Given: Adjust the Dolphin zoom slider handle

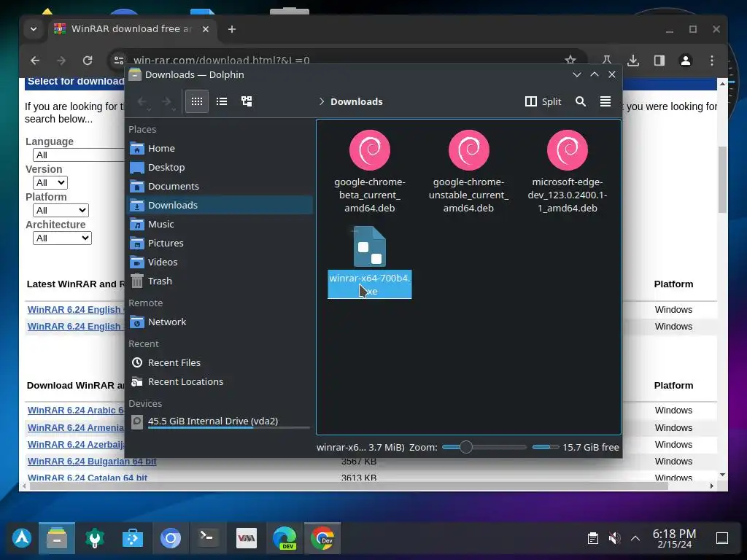Looking at the screenshot, I should 466,447.
